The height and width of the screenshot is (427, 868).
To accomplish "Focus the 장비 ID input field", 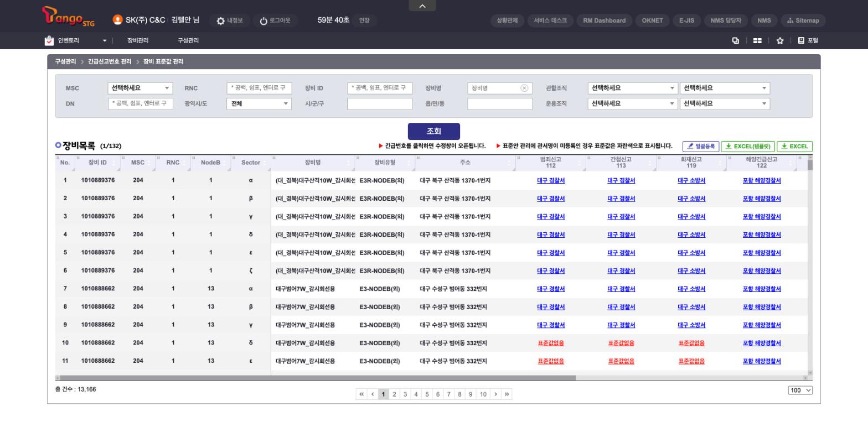I will pyautogui.click(x=380, y=88).
